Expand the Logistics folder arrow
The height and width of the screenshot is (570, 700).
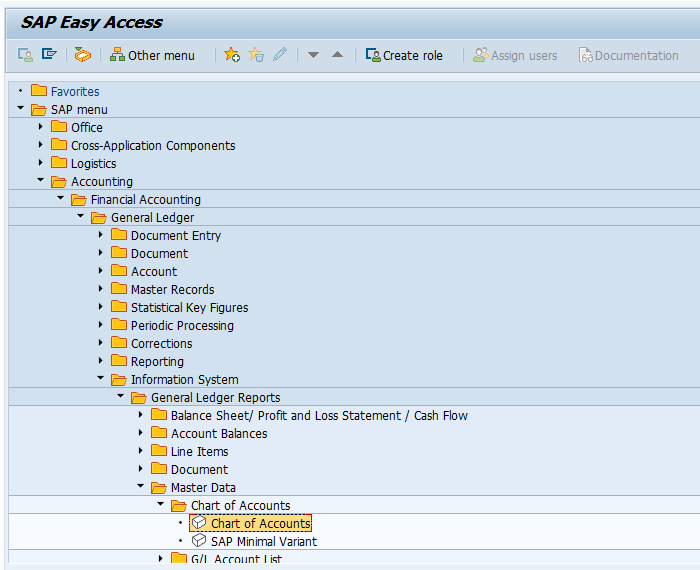pyautogui.click(x=41, y=162)
